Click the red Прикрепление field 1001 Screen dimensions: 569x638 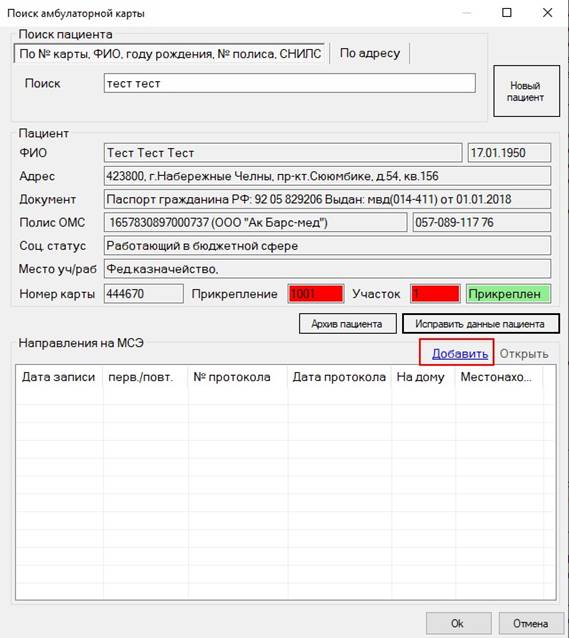point(316,293)
